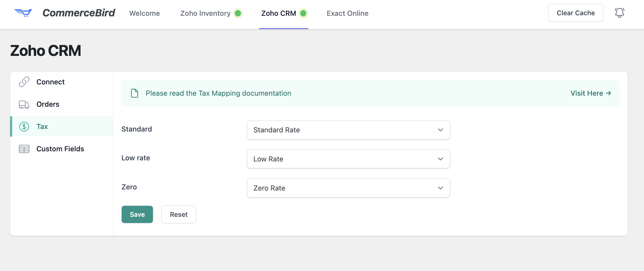
Task: Open the Zero Rate dropdown
Action: pyautogui.click(x=348, y=188)
